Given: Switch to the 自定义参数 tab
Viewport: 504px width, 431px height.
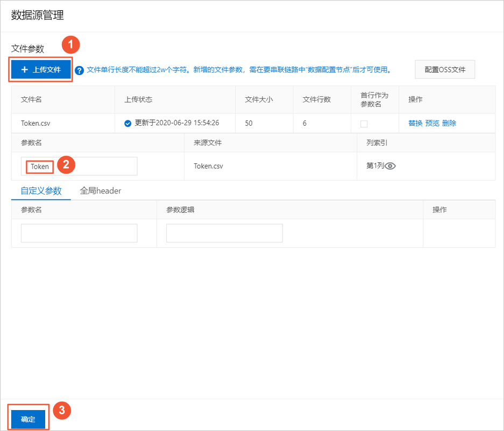Looking at the screenshot, I should [41, 191].
